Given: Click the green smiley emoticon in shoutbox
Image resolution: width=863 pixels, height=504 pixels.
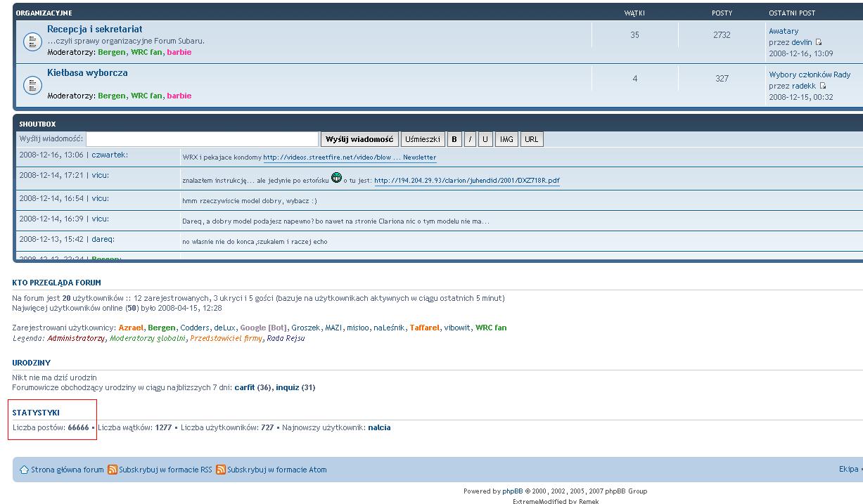Looking at the screenshot, I should pos(336,178).
